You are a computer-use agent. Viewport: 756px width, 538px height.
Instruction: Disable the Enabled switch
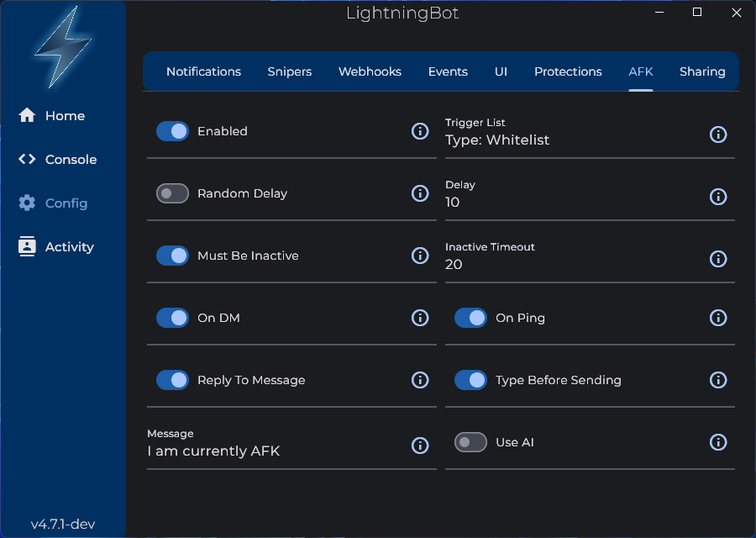(172, 131)
